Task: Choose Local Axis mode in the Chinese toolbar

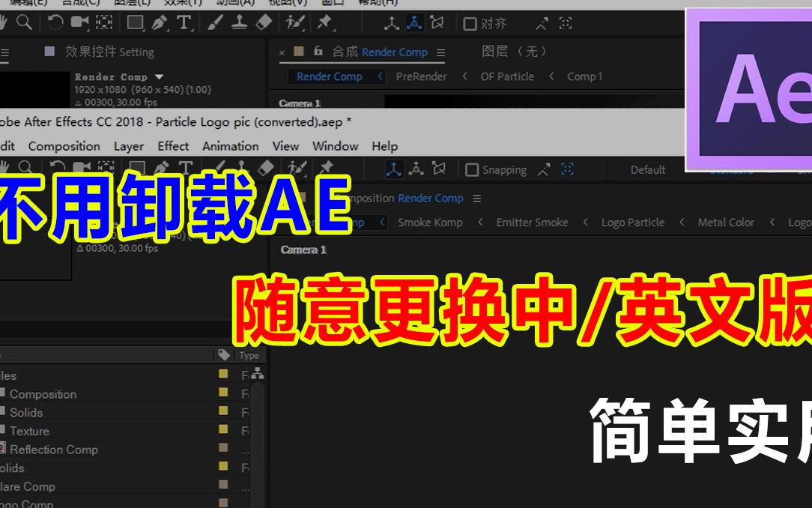Action: click(x=392, y=23)
